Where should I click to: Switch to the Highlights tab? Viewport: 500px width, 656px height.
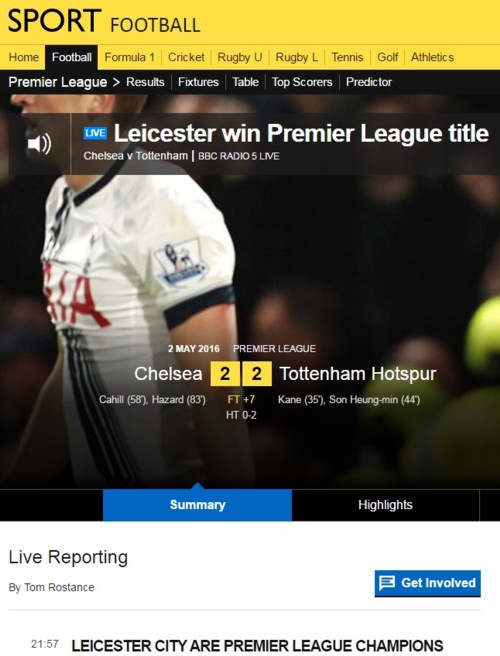[385, 505]
